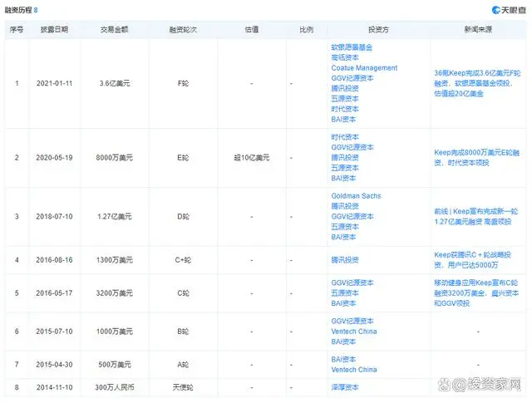The image size is (532, 403).
Task: Select the valuation cell 超10亿美元
Action: [x=252, y=158]
